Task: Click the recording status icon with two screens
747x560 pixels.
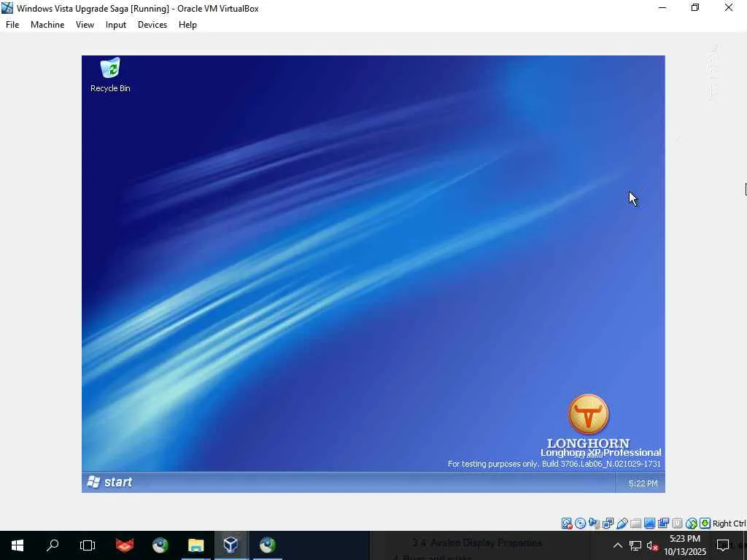Action: [663, 524]
